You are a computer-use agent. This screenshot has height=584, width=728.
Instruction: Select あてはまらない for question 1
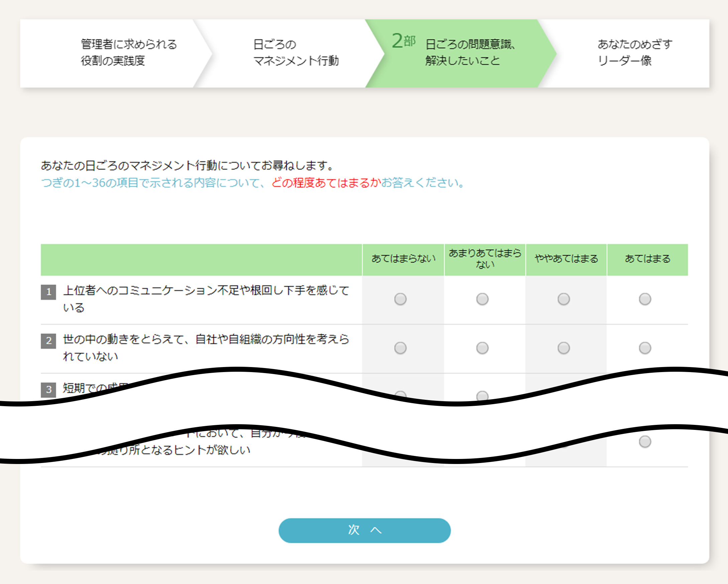pyautogui.click(x=400, y=299)
